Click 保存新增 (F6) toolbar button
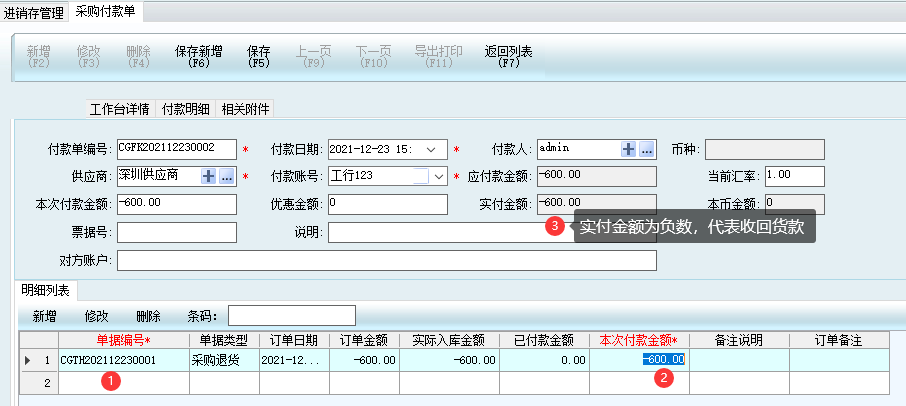 coord(198,56)
